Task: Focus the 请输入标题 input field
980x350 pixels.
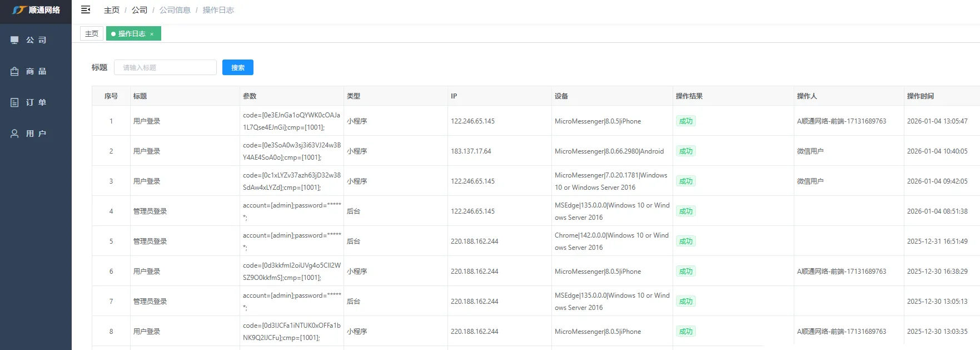Action: 165,67
